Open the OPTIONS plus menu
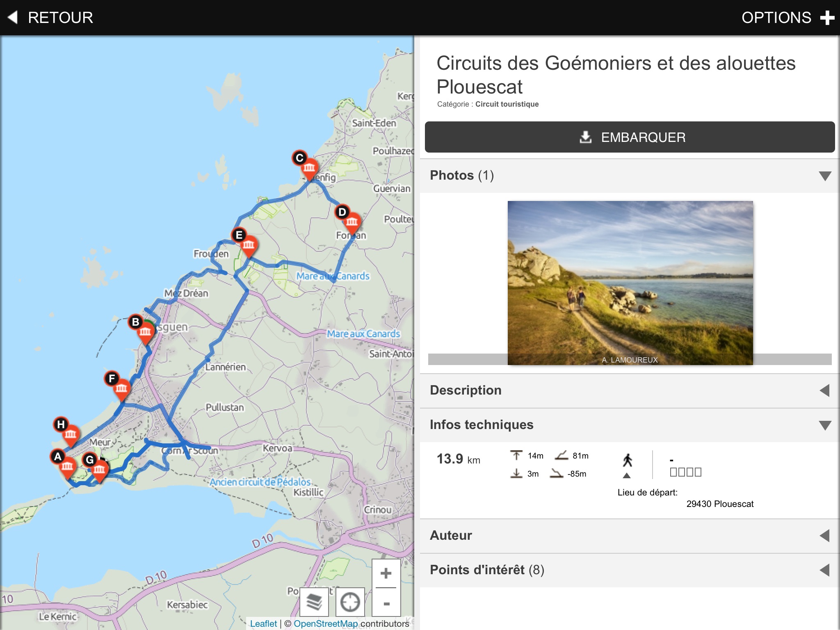Image resolution: width=840 pixels, height=630 pixels. [787, 18]
